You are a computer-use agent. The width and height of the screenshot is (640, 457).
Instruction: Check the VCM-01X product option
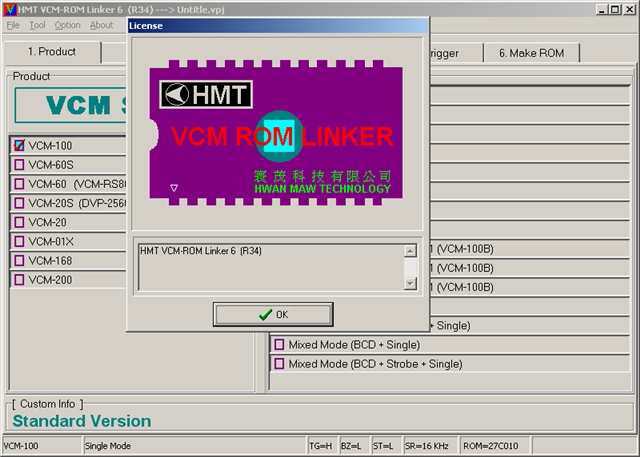point(19,241)
